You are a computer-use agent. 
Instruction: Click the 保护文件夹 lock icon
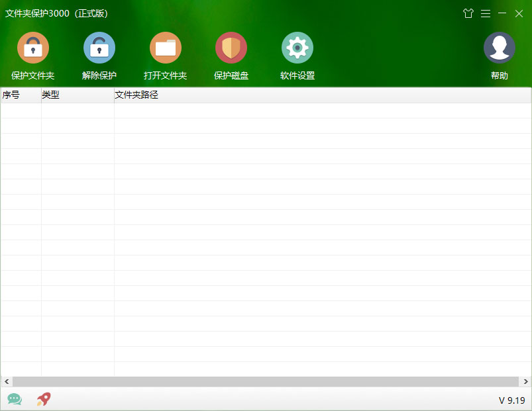[33, 48]
